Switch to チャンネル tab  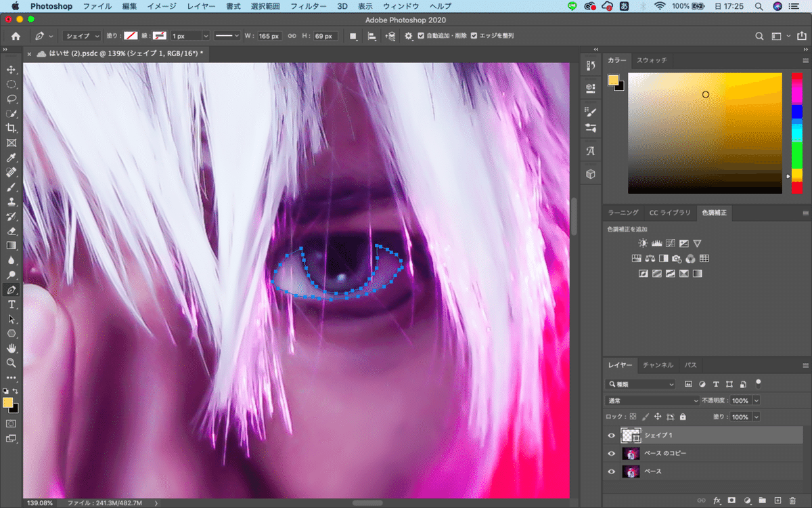coord(658,365)
